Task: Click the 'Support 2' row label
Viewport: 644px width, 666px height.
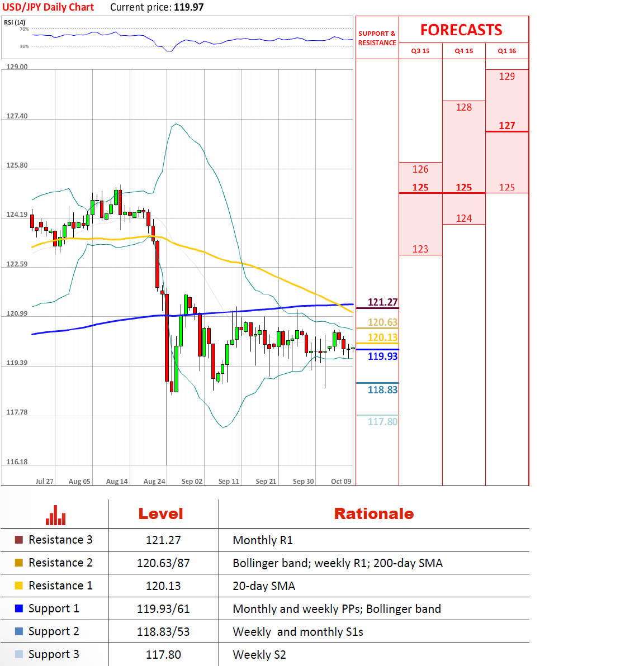Action: click(54, 632)
